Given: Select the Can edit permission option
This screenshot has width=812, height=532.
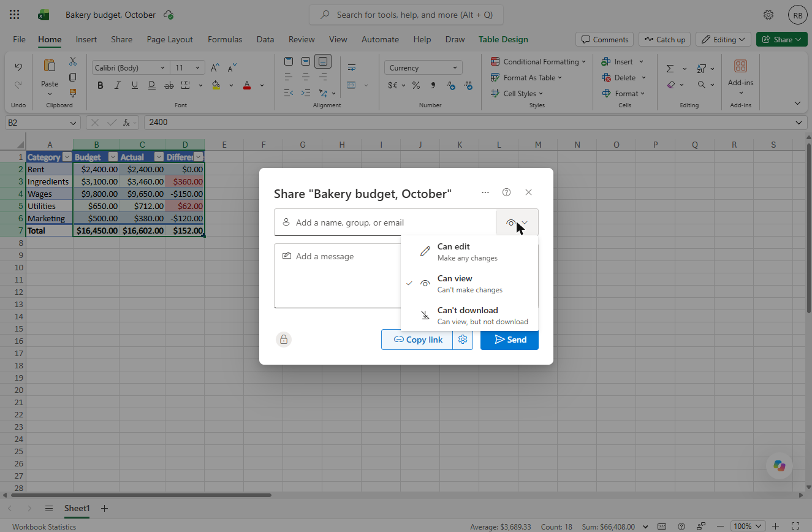Looking at the screenshot, I should click(469, 252).
